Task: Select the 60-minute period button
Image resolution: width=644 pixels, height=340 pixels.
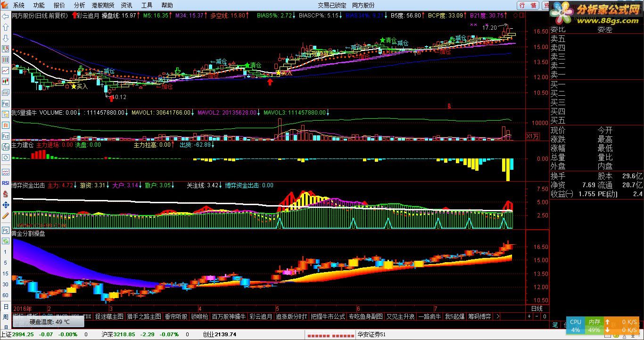Action: coord(6,295)
